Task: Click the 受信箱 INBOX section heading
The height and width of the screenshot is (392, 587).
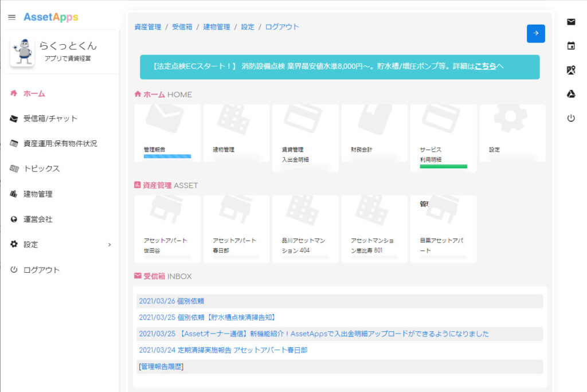Action: (x=163, y=276)
